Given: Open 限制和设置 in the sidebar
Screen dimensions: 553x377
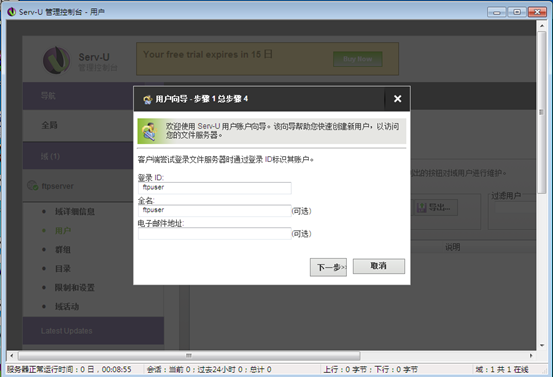Looking at the screenshot, I should (x=75, y=288).
